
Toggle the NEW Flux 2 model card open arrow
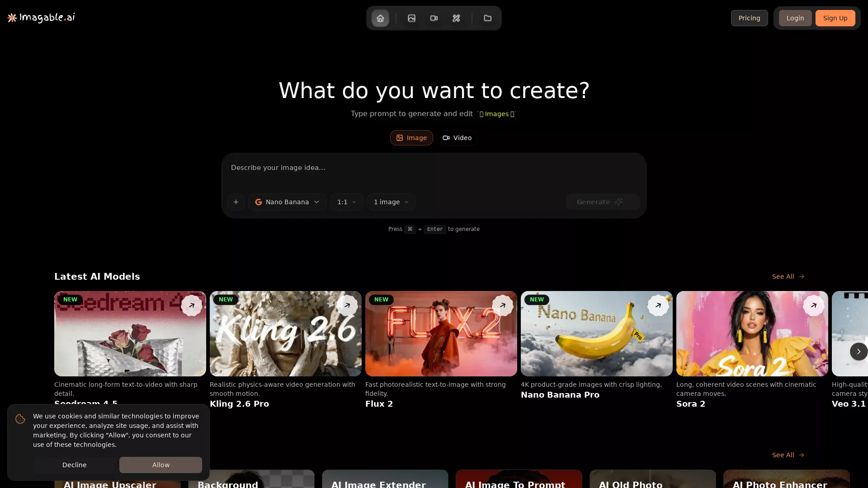(x=503, y=305)
